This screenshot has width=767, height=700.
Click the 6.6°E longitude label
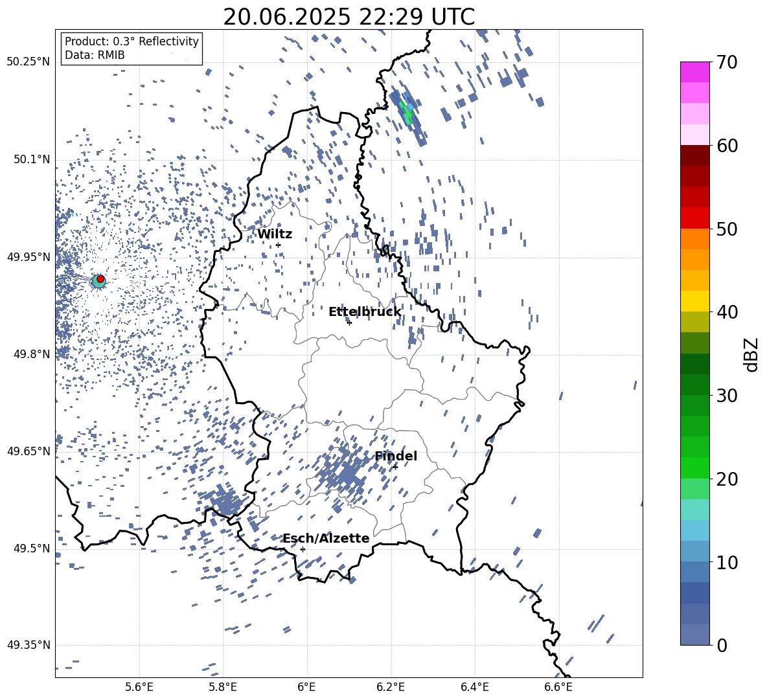click(558, 687)
